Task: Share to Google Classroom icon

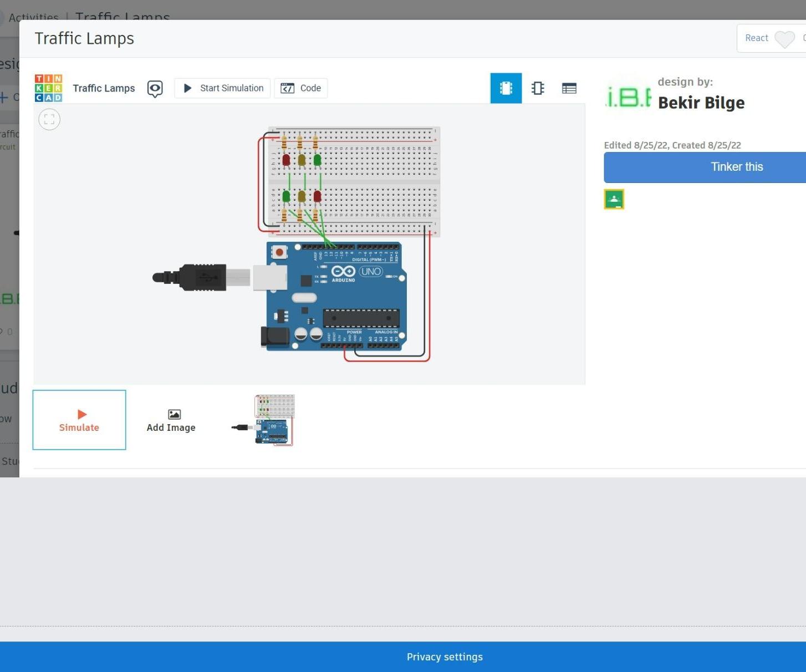Action: [x=614, y=200]
